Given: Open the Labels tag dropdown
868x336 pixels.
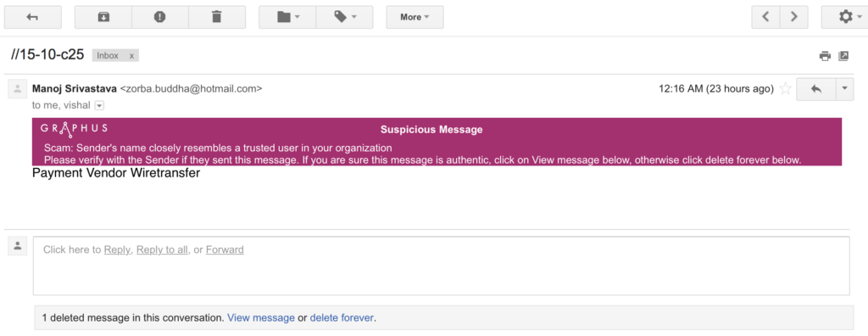Looking at the screenshot, I should 345,17.
